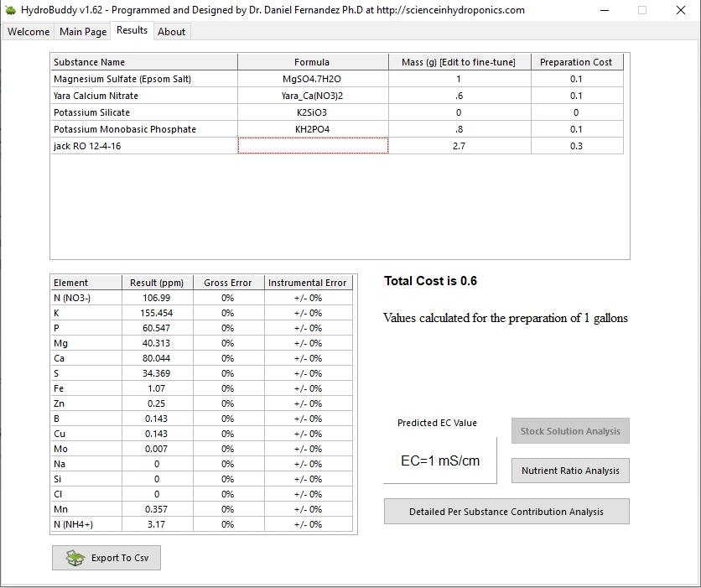
Task: Edit the mass value .6 for Yara Calcium Nitrate
Action: (x=460, y=96)
